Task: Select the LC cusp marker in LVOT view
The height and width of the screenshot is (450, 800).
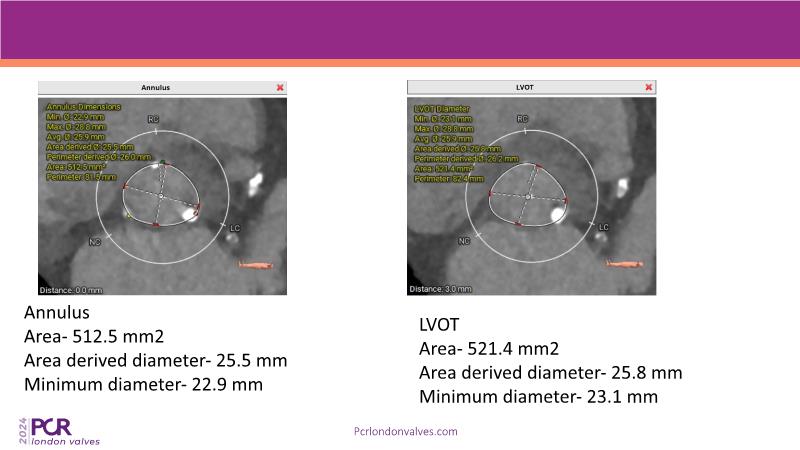Action: pos(602,227)
